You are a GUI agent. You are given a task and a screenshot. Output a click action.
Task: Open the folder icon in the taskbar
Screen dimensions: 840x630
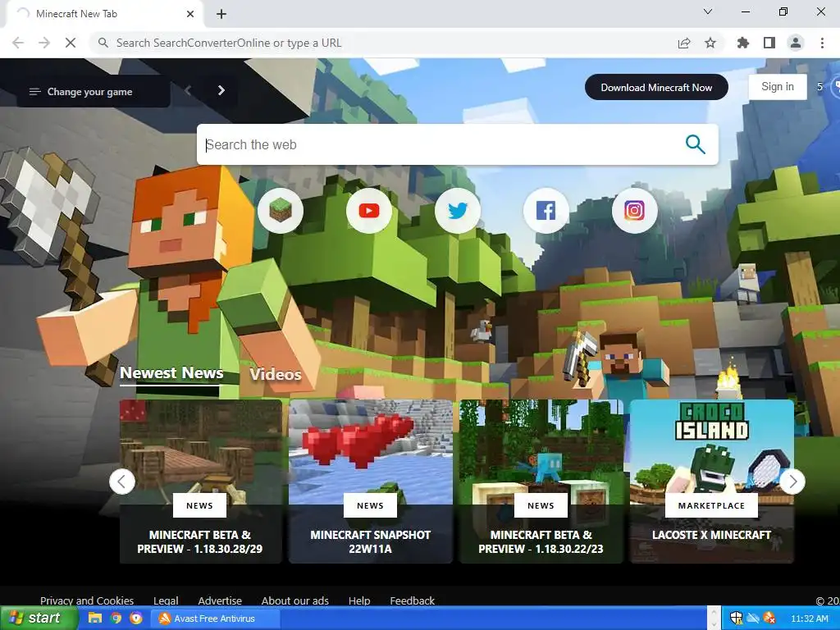pyautogui.click(x=95, y=619)
